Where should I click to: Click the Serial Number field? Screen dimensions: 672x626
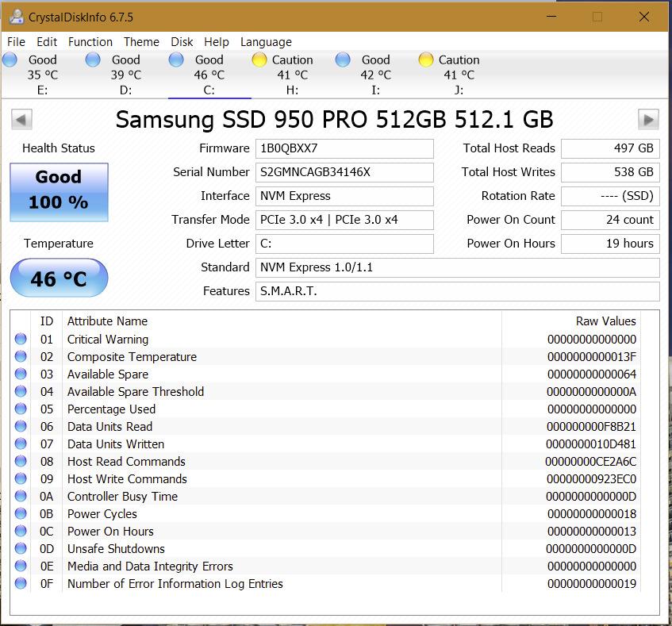344,172
